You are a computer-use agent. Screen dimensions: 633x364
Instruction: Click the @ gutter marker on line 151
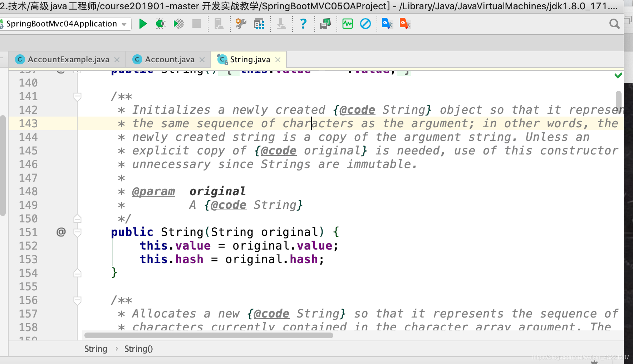point(61,232)
